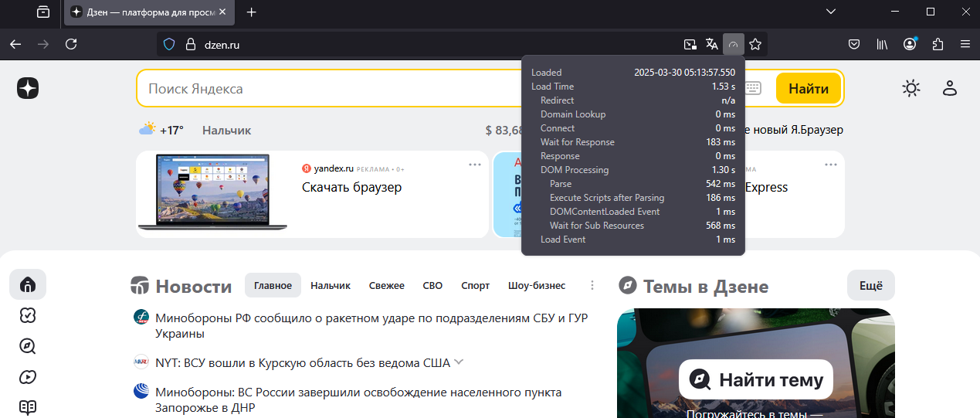Show site security padlock info
The height and width of the screenshot is (418, 980).
tap(190, 45)
